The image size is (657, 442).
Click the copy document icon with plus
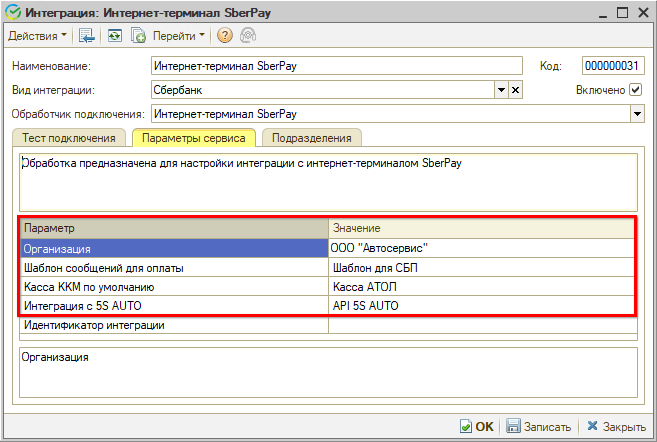point(138,36)
